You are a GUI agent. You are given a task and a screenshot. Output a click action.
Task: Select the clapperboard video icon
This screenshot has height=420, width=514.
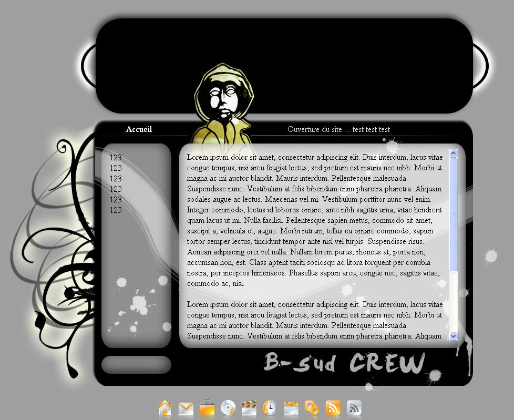pyautogui.click(x=249, y=408)
